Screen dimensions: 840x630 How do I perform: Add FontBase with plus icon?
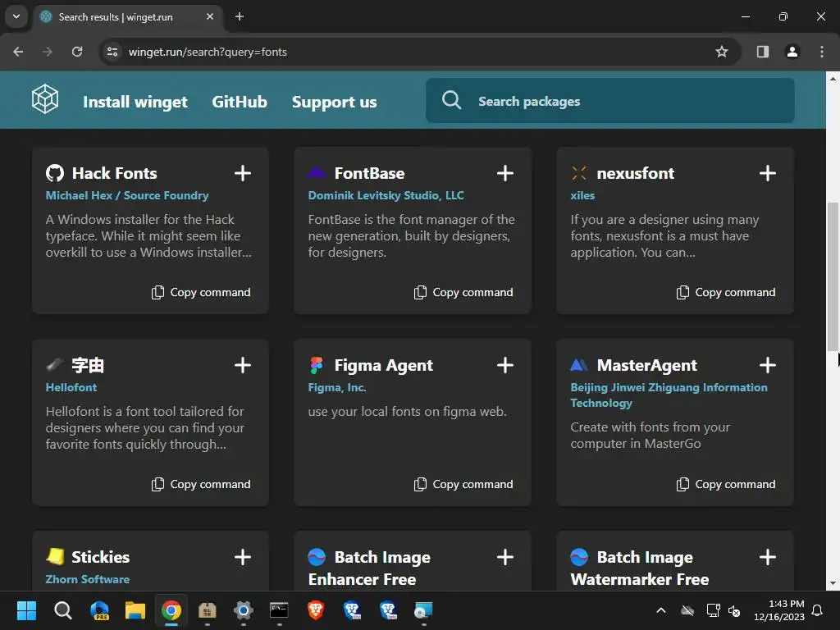[x=505, y=173]
